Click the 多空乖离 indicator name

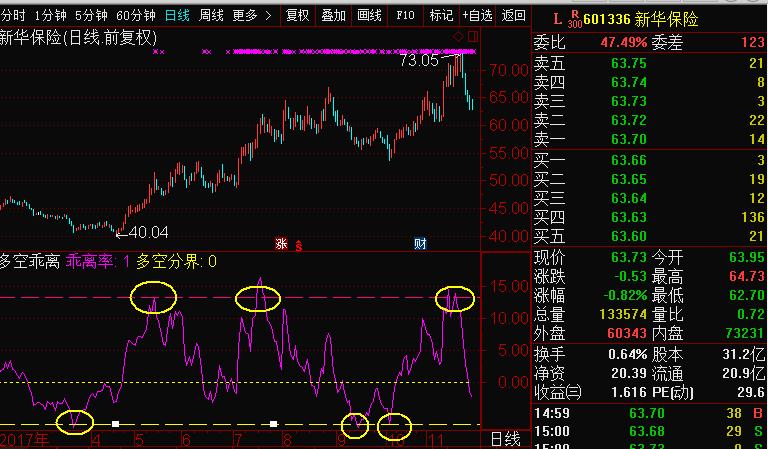point(29,261)
